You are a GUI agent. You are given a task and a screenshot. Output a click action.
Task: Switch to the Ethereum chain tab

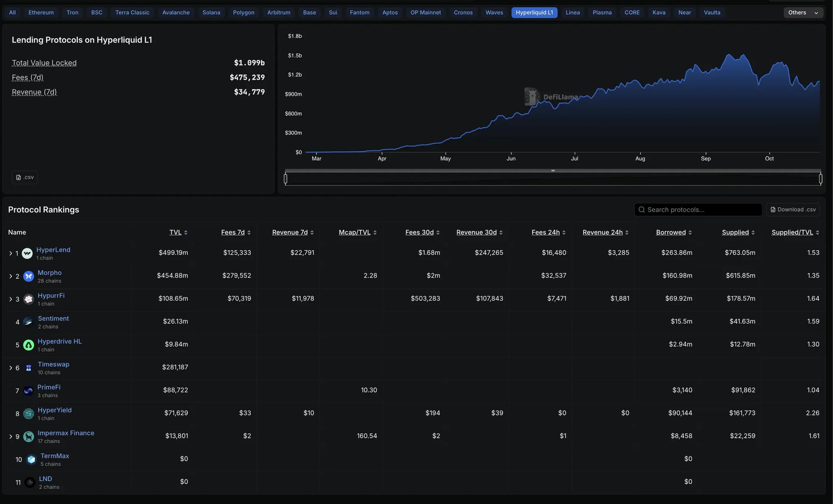click(41, 13)
